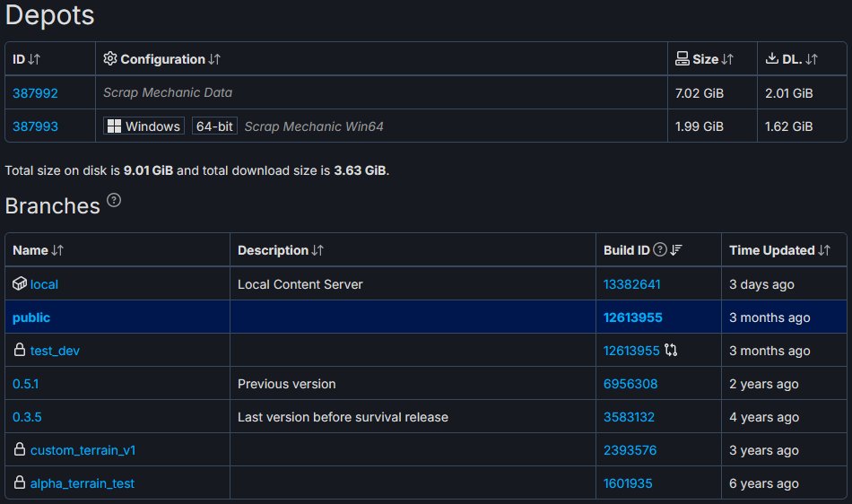Click the Windows tag on depot 387993
Screen dimensions: 852x504
coord(144,126)
